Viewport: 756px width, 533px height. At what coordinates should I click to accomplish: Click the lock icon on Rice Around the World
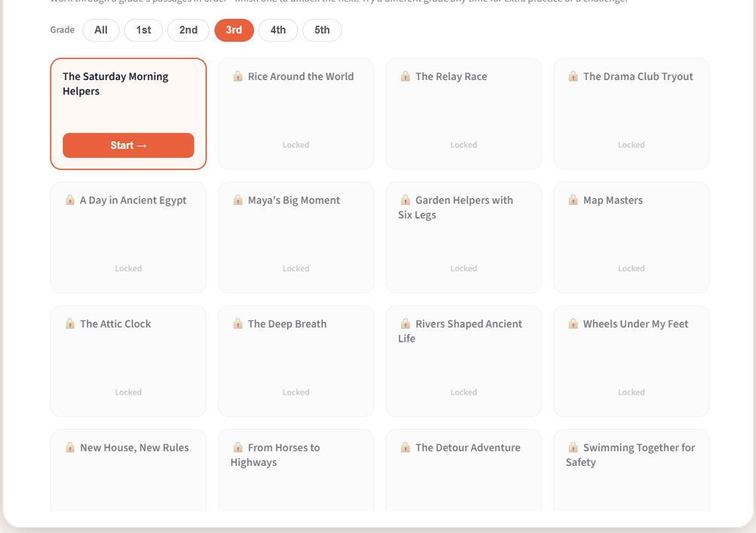237,76
